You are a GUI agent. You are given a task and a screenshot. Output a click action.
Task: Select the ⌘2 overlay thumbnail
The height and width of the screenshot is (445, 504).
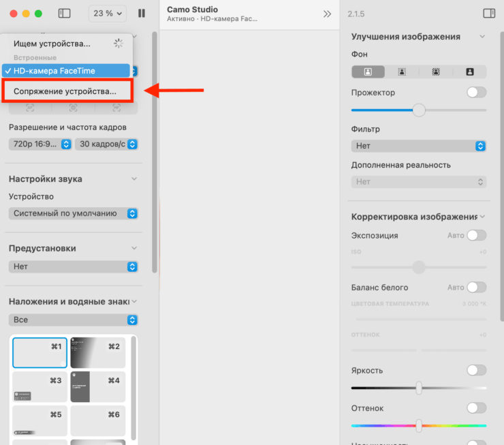tap(97, 352)
